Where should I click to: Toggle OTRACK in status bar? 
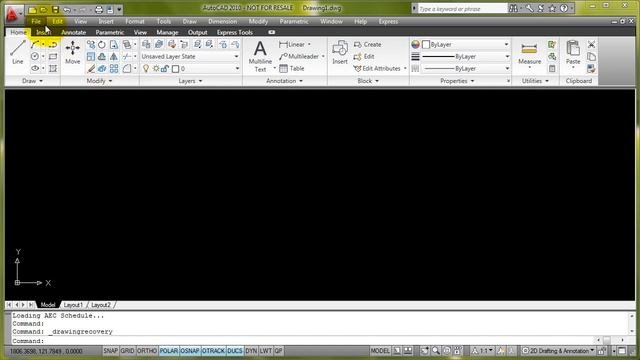click(213, 351)
